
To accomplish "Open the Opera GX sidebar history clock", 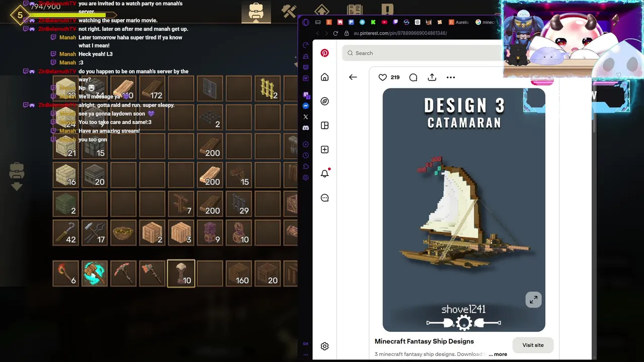I will [x=305, y=155].
